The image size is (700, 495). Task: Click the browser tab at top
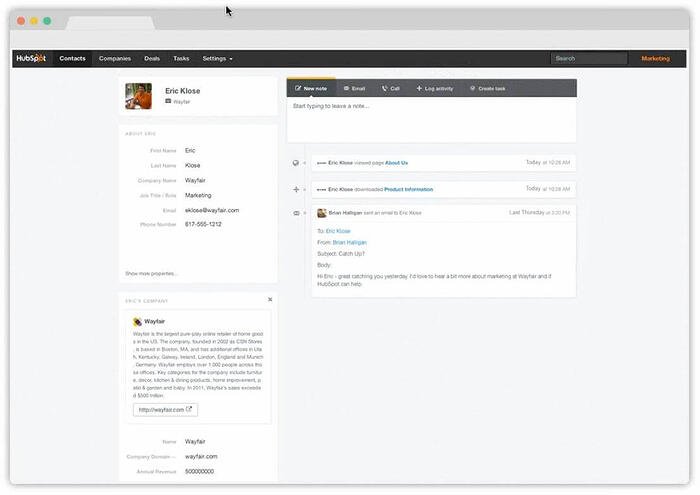(x=110, y=23)
